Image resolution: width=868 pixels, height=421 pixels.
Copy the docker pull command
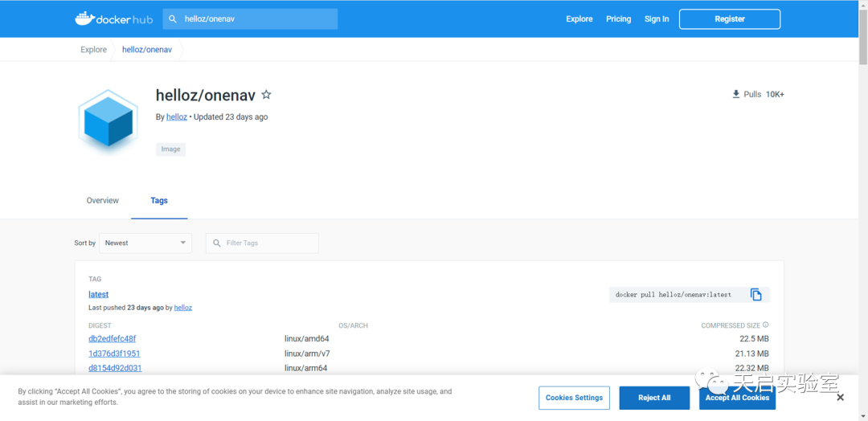pyautogui.click(x=756, y=294)
